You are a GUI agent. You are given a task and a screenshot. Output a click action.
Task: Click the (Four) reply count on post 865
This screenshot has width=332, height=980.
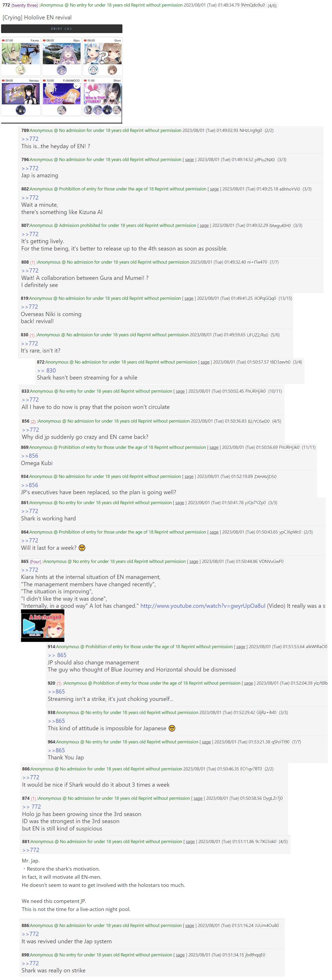coord(36,562)
